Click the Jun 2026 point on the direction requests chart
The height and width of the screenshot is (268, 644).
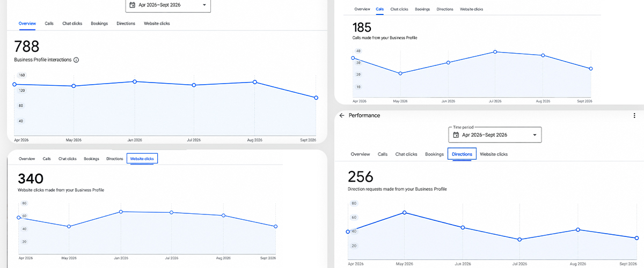point(463,227)
